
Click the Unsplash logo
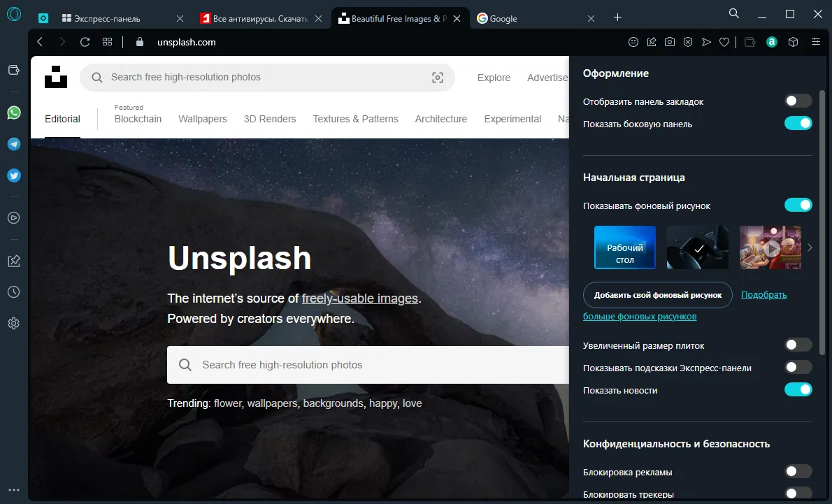click(x=56, y=77)
